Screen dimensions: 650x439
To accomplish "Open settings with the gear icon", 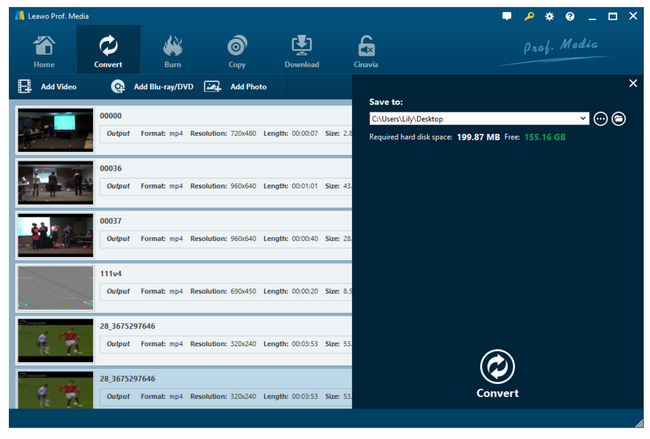I will coord(549,16).
